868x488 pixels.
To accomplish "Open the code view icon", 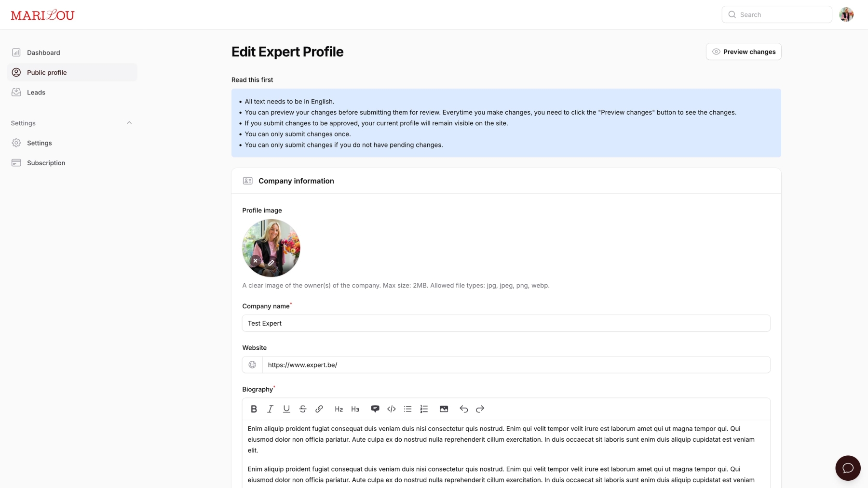I will click(391, 409).
